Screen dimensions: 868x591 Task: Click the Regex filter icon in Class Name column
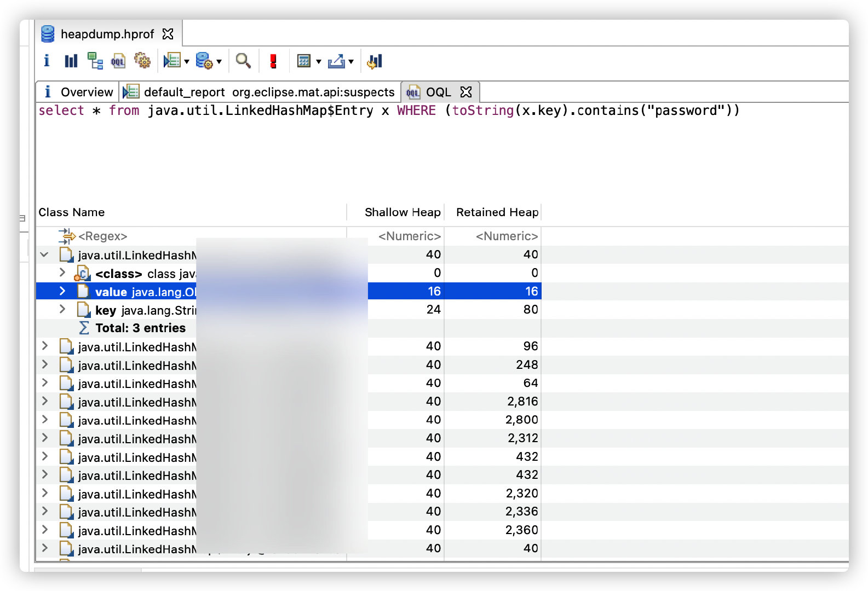tap(67, 236)
